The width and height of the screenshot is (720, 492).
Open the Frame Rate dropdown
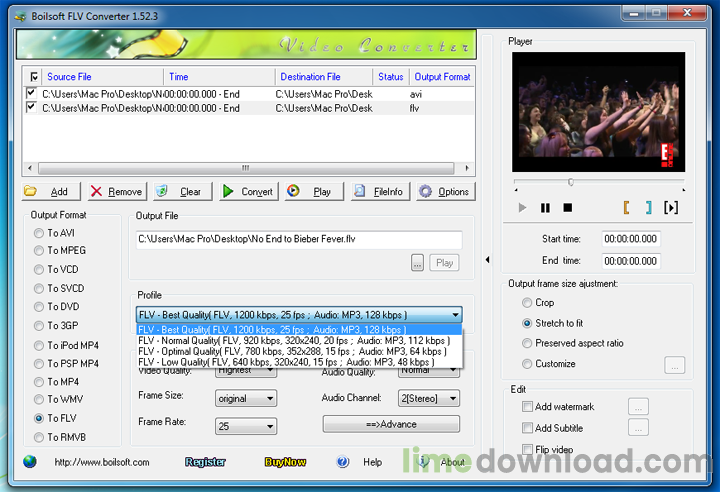pyautogui.click(x=246, y=426)
